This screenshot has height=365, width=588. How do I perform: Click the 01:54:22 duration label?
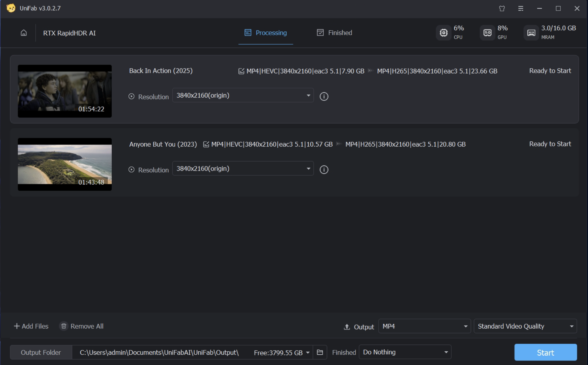[x=91, y=109]
